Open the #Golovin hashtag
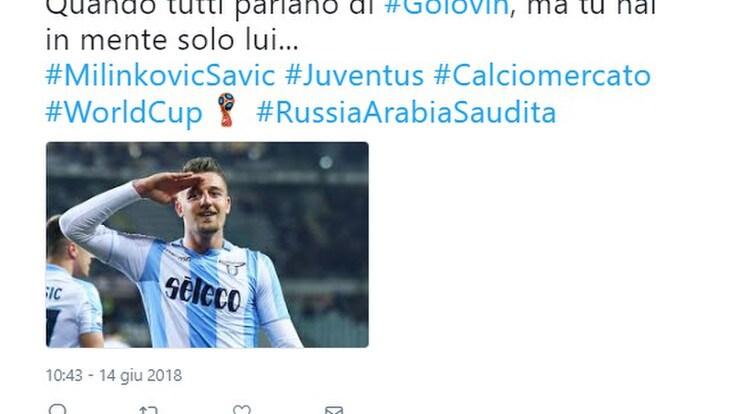The image size is (736, 414). click(446, 7)
